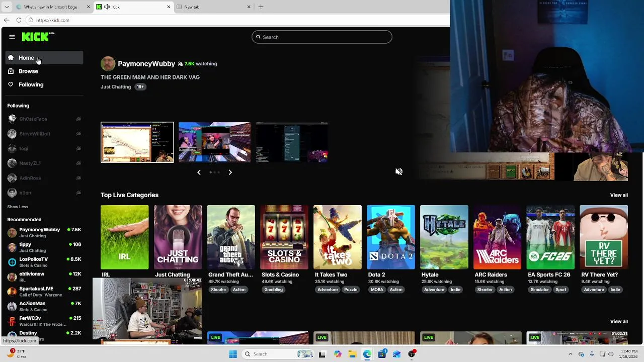The image size is (644, 362).
Task: Click Shooter tag under Grand Theft Auto
Action: [x=218, y=290]
